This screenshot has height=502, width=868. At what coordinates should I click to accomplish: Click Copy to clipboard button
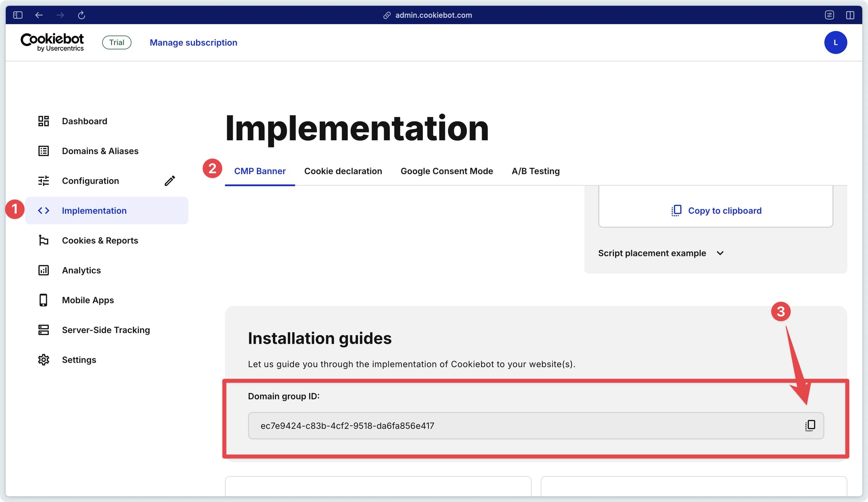(x=716, y=210)
